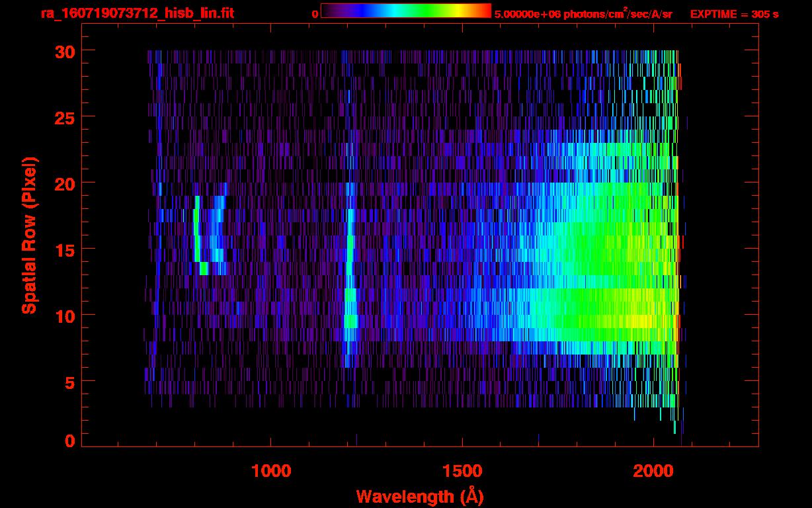Click the color bar minimum label 0
812x508 pixels.
pos(315,14)
